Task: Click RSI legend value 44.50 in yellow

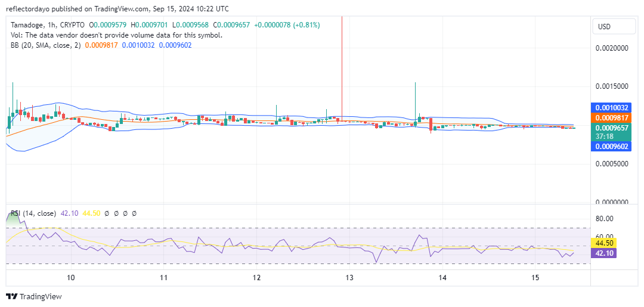Action: coord(91,213)
